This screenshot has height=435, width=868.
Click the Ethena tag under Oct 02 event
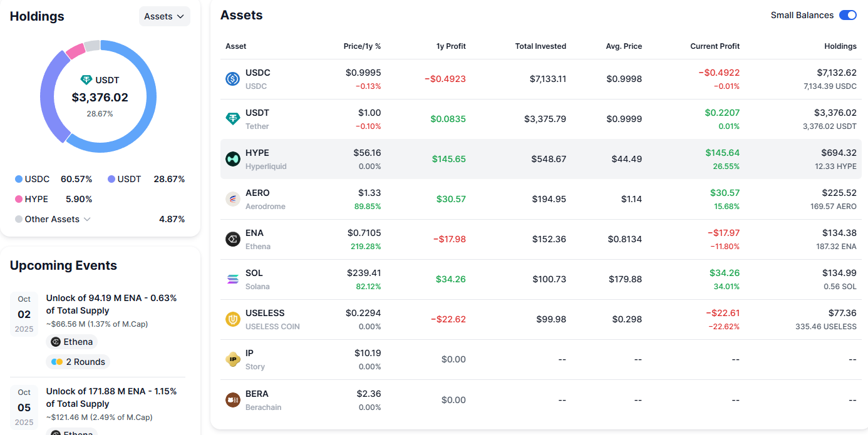click(x=72, y=342)
